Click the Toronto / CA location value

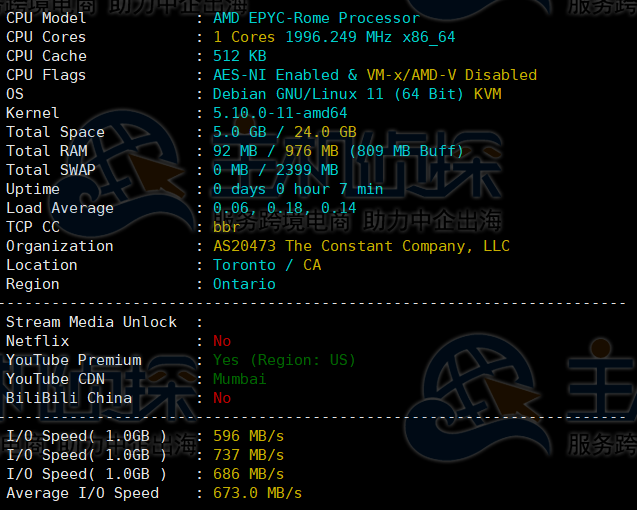(266, 265)
